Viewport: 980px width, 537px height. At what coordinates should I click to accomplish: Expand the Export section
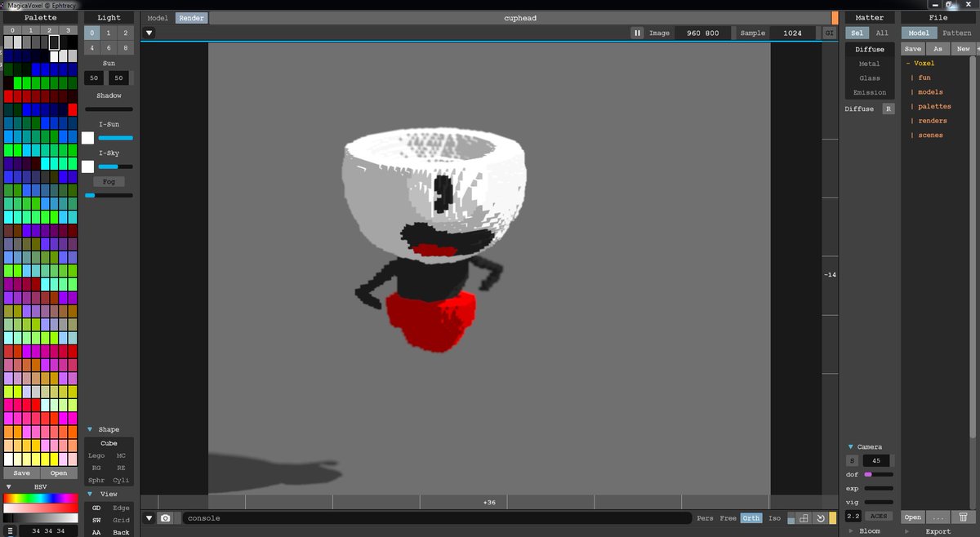click(x=906, y=531)
